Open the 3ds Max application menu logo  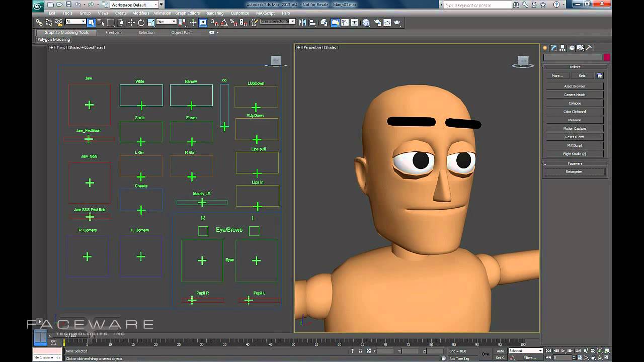coord(37,6)
